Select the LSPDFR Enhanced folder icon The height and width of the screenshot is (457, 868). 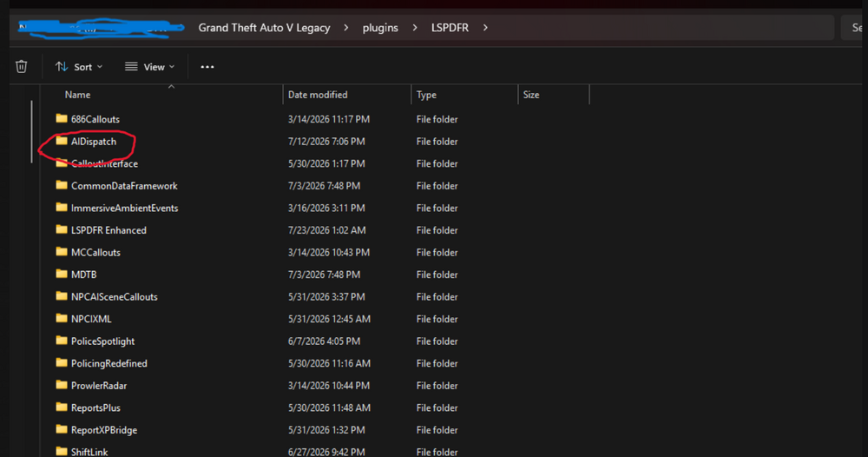pyautogui.click(x=62, y=229)
